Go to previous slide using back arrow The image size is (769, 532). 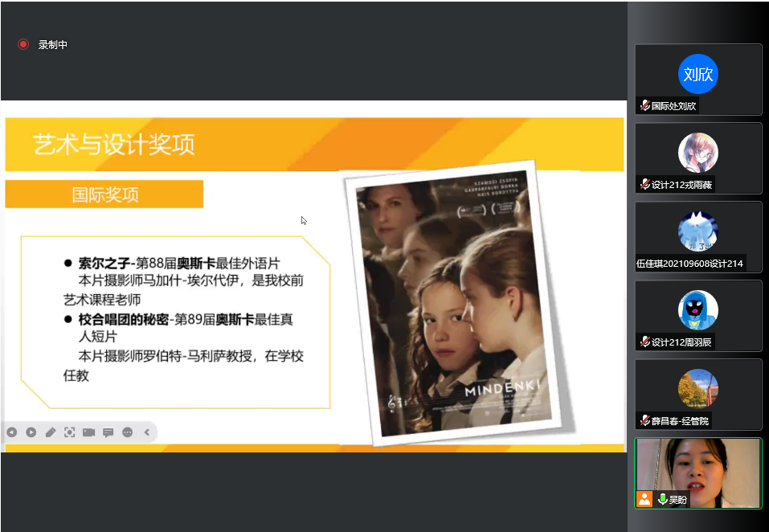pyautogui.click(x=12, y=432)
